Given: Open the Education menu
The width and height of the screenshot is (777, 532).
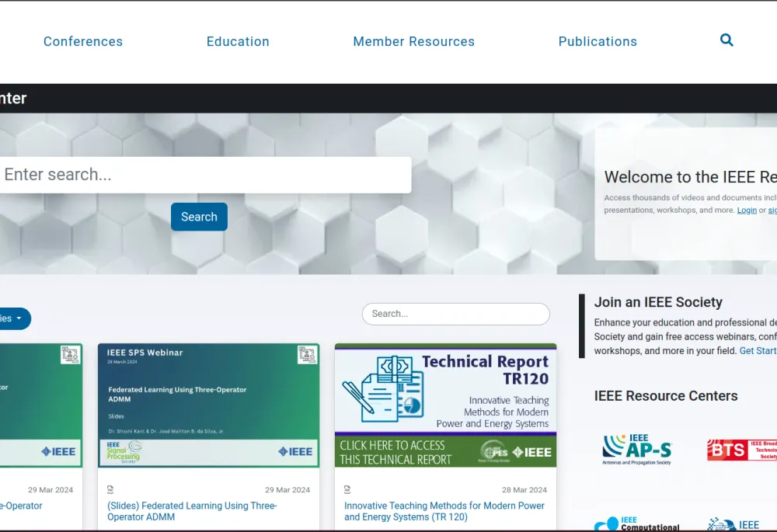Looking at the screenshot, I should coord(238,42).
